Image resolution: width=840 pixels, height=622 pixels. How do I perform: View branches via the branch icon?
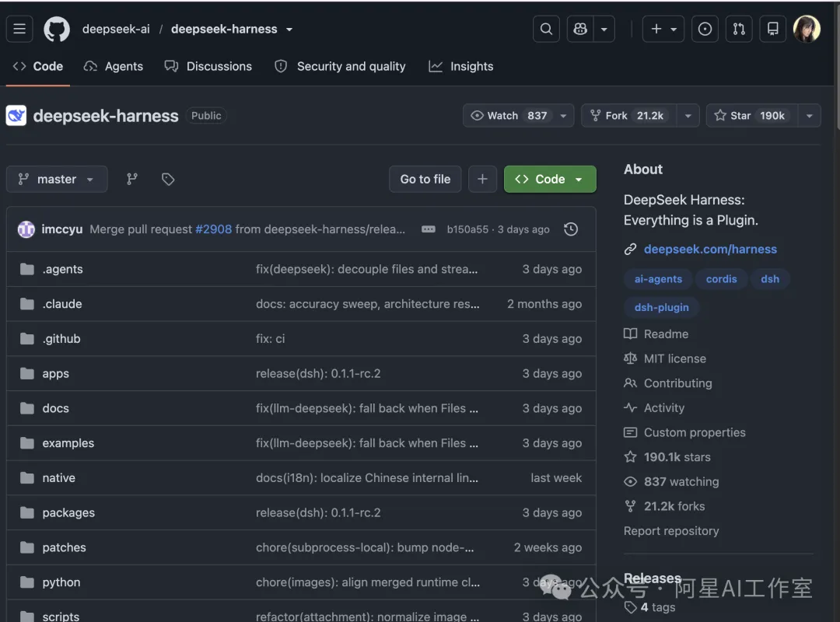point(131,179)
